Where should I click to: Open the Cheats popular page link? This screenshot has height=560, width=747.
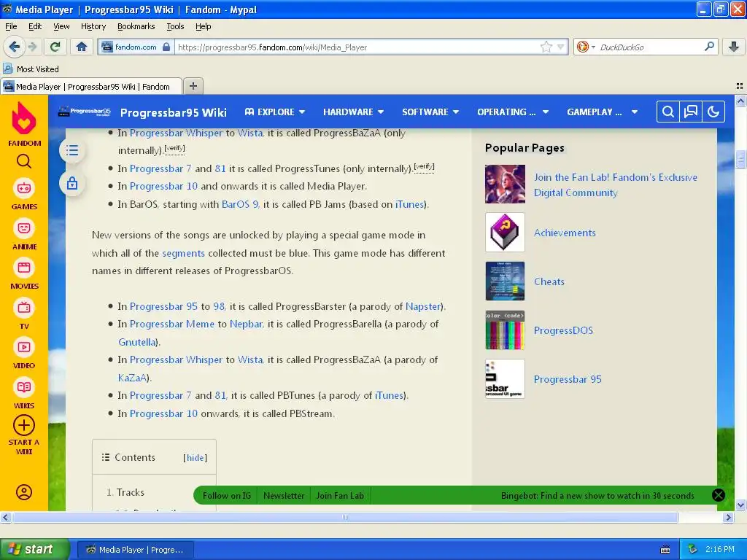point(549,281)
